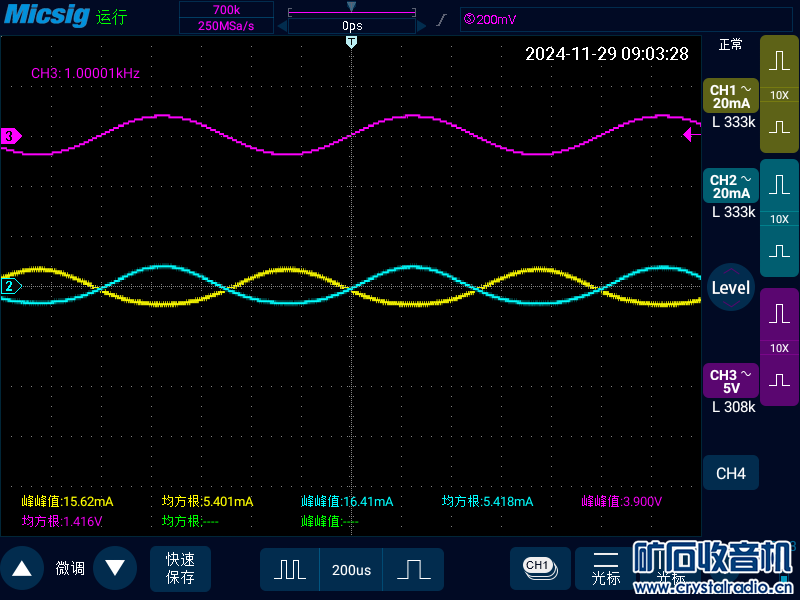Tap the L 333k label under CH2
The height and width of the screenshot is (600, 800).
click(733, 212)
